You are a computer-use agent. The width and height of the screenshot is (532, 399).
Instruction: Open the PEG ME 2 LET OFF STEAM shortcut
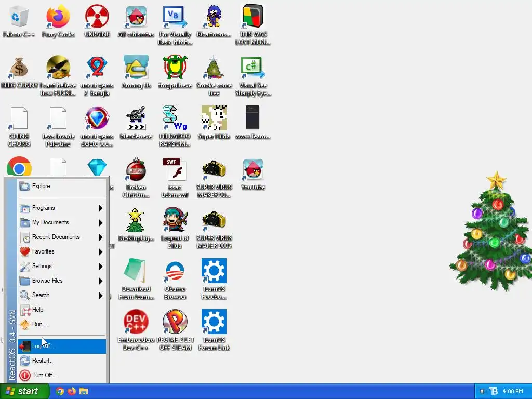click(175, 330)
